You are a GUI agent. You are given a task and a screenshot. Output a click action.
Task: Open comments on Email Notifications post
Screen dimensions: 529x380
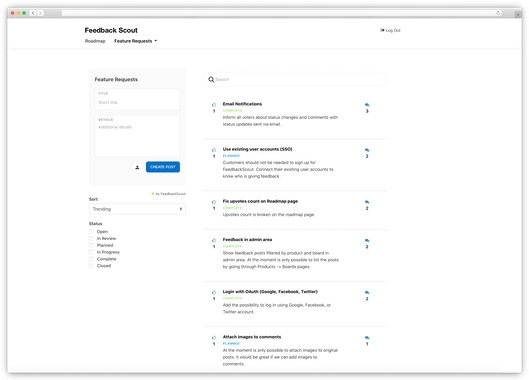(367, 105)
